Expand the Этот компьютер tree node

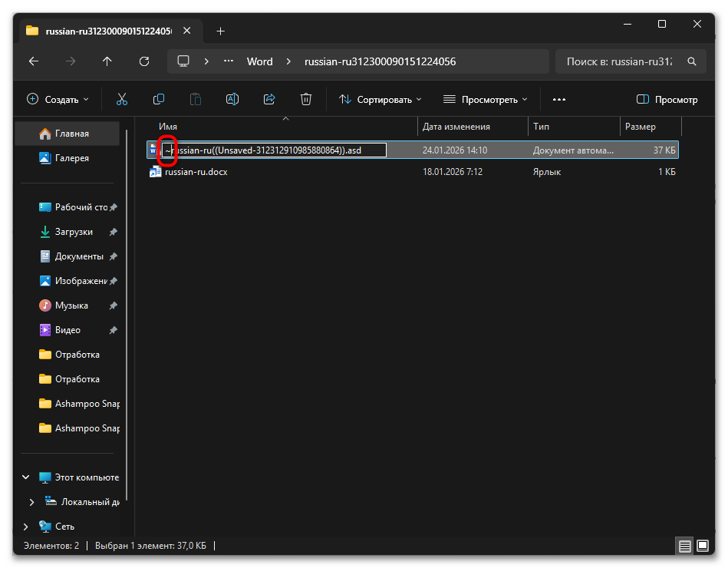[x=26, y=477]
